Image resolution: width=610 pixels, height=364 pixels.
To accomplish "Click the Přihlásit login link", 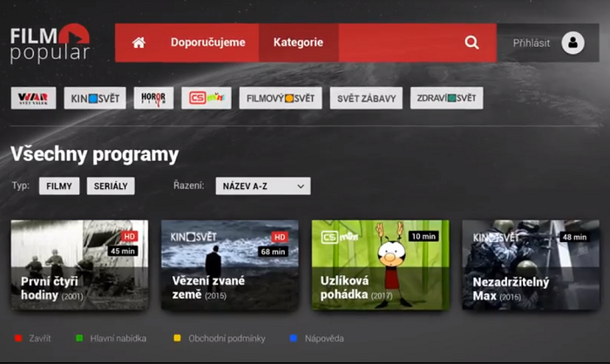I will tap(531, 43).
